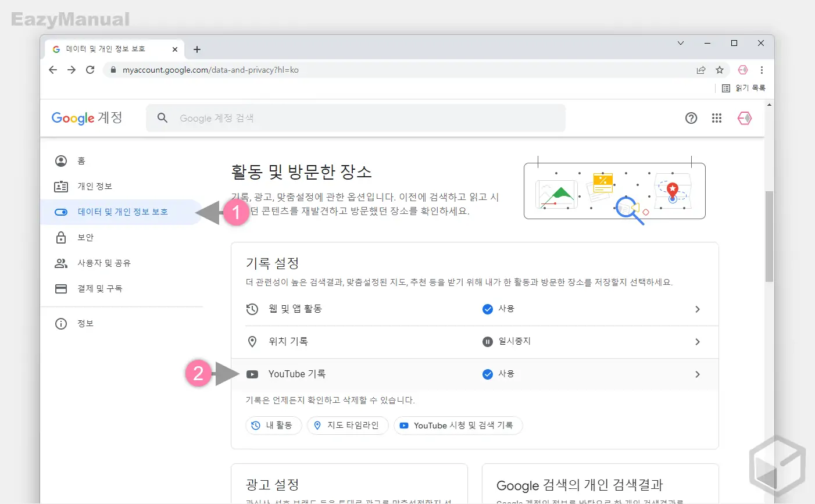Click 위치 기록 일시중지 status icon
The width and height of the screenshot is (815, 504).
point(488,342)
